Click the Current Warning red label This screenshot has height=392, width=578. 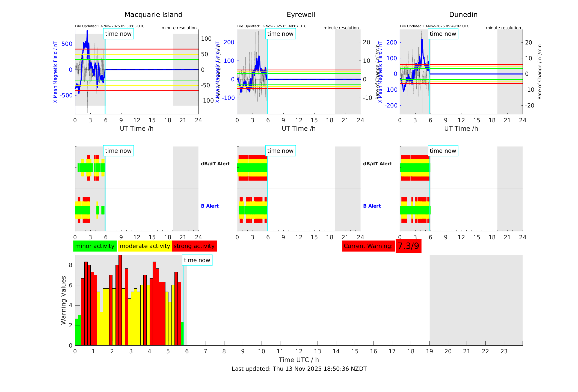(368, 246)
